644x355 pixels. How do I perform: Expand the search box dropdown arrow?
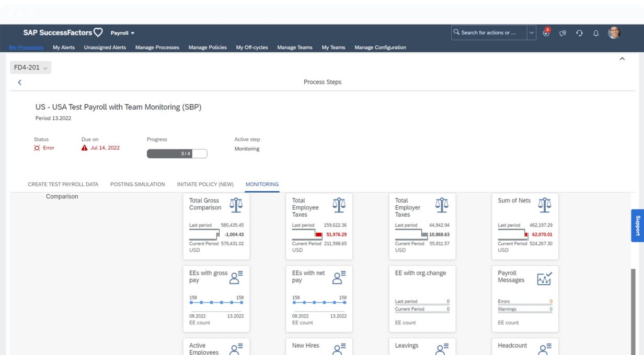(532, 32)
